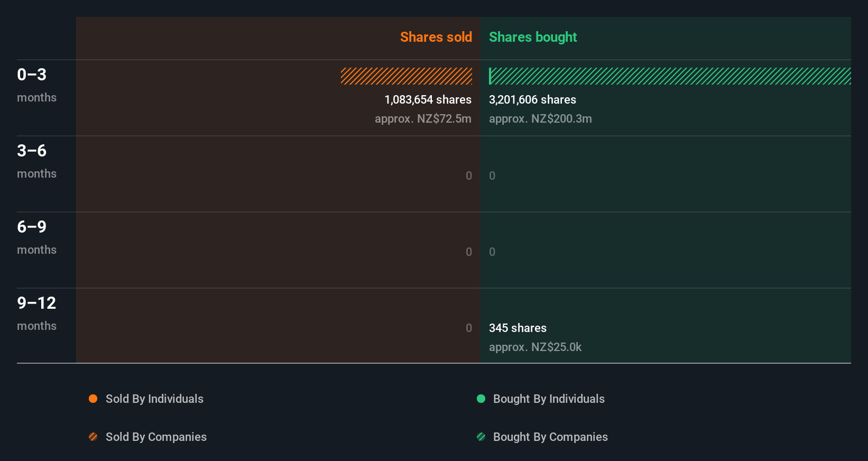868x461 pixels.
Task: Click the striped Bought By Companies icon
Action: click(x=481, y=437)
